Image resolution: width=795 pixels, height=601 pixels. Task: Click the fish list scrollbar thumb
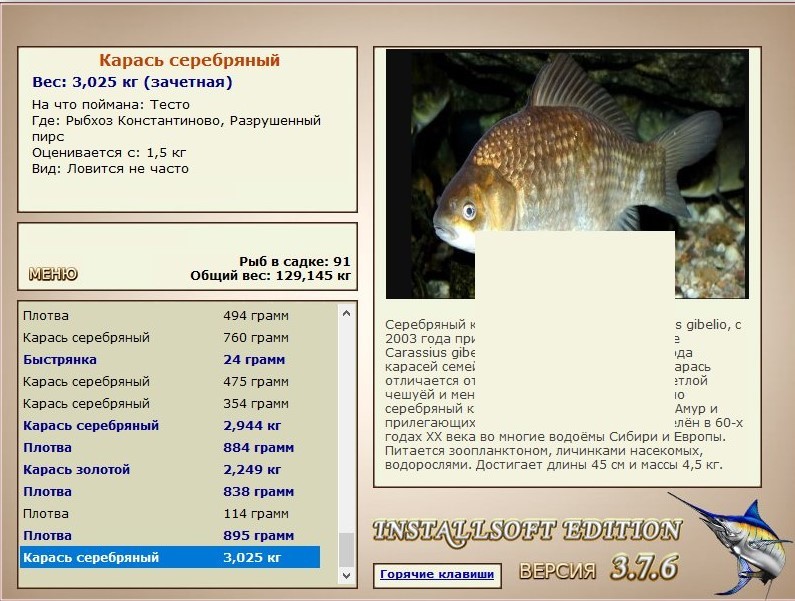click(346, 550)
